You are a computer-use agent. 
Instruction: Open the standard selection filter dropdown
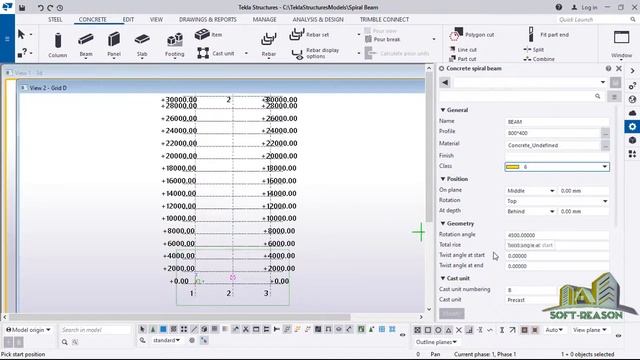coord(166,340)
